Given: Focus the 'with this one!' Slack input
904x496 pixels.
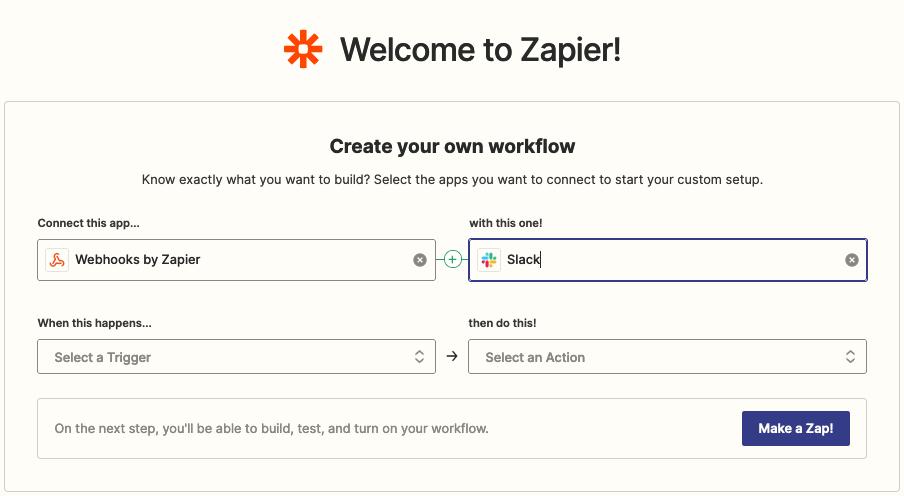Looking at the screenshot, I should click(x=668, y=260).
